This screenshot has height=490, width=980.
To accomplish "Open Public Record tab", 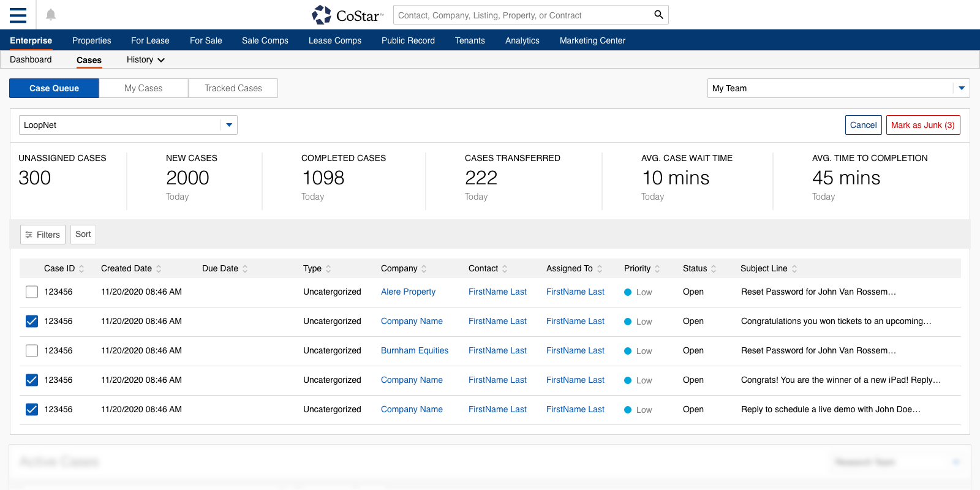I will 408,40.
